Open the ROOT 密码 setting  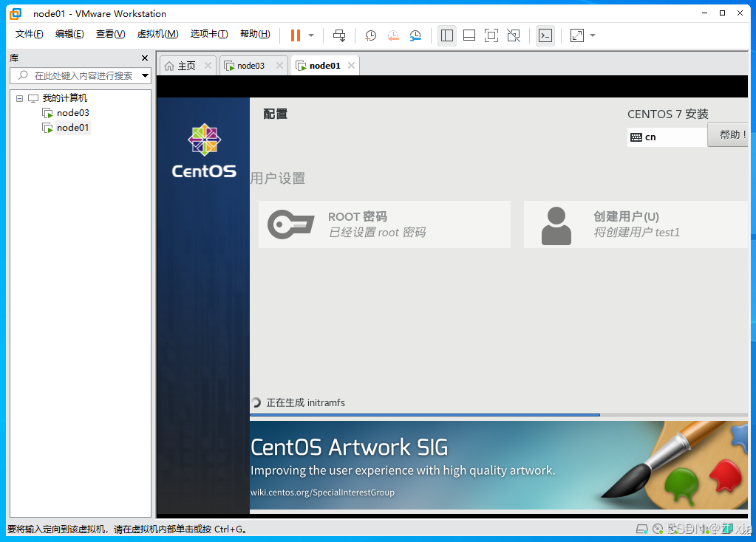(x=384, y=224)
